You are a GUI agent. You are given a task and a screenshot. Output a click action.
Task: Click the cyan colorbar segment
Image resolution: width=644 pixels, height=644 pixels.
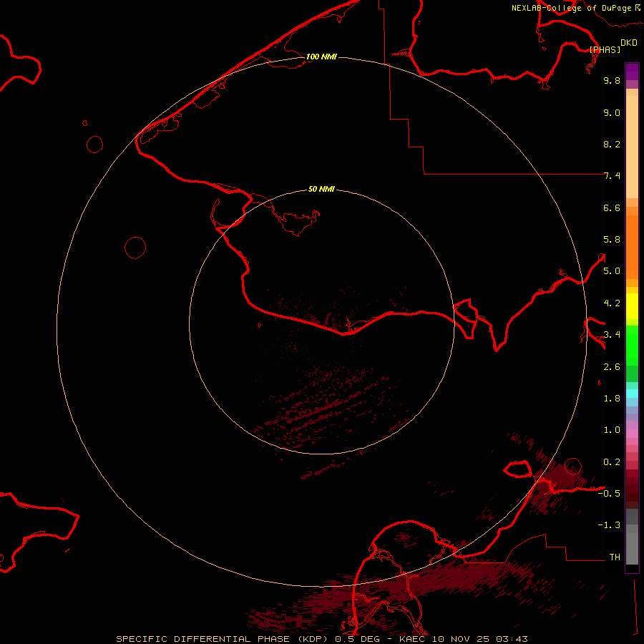tap(632, 394)
